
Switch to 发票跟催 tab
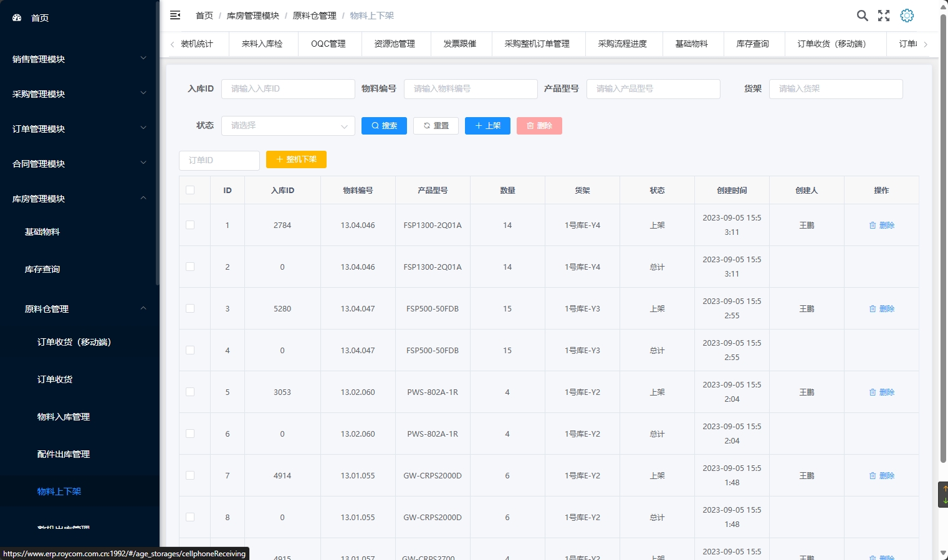pyautogui.click(x=460, y=44)
